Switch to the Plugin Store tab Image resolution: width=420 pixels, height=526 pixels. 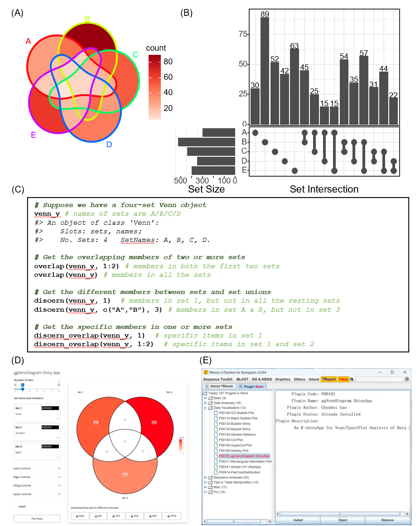251,386
